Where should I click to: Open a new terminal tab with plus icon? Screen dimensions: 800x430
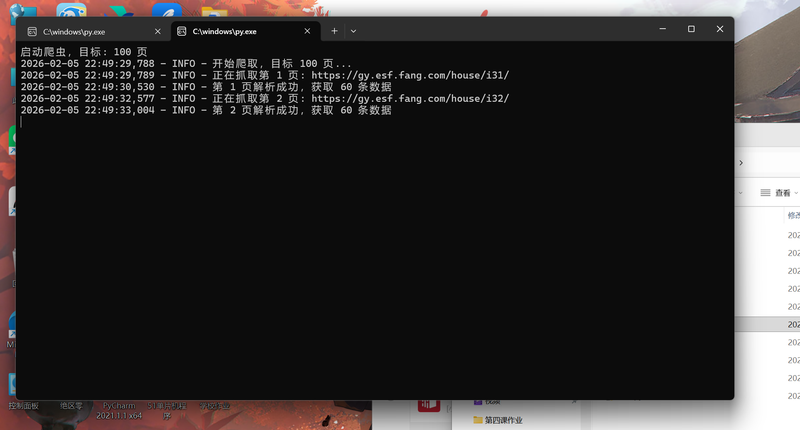334,31
